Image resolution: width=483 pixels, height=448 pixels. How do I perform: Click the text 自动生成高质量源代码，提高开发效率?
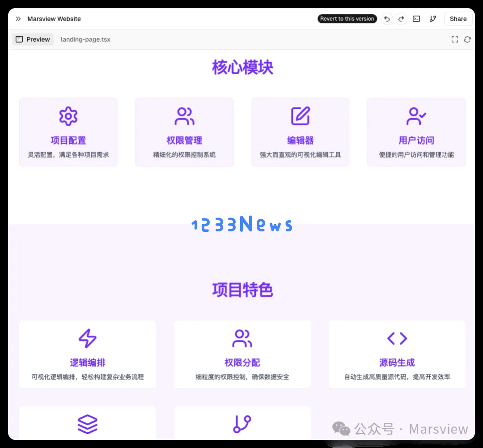[397, 377]
